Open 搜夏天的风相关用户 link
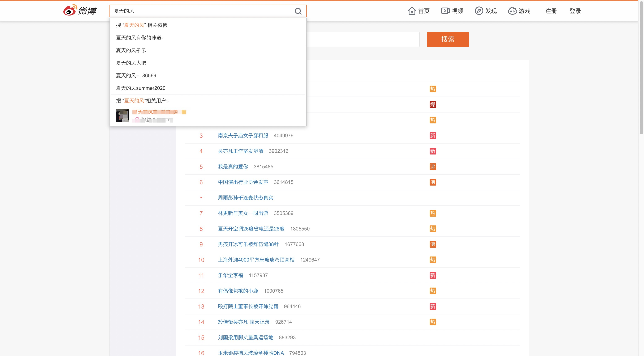Image resolution: width=644 pixels, height=356 pixels. click(142, 101)
